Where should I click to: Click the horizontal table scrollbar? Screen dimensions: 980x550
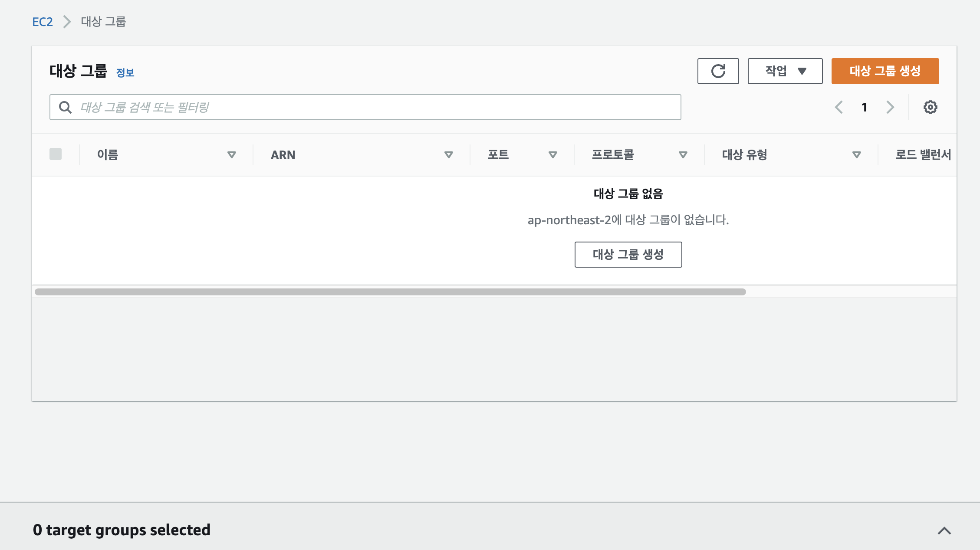(x=390, y=292)
